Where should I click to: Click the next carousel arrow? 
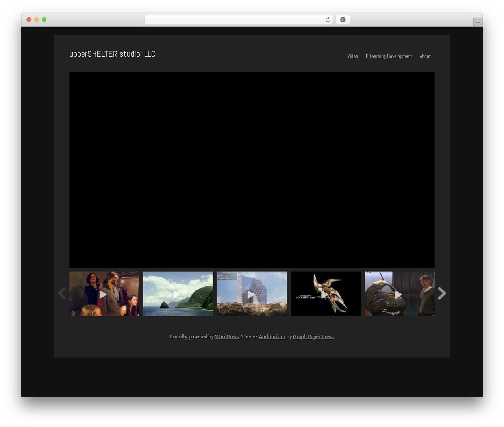click(x=442, y=293)
